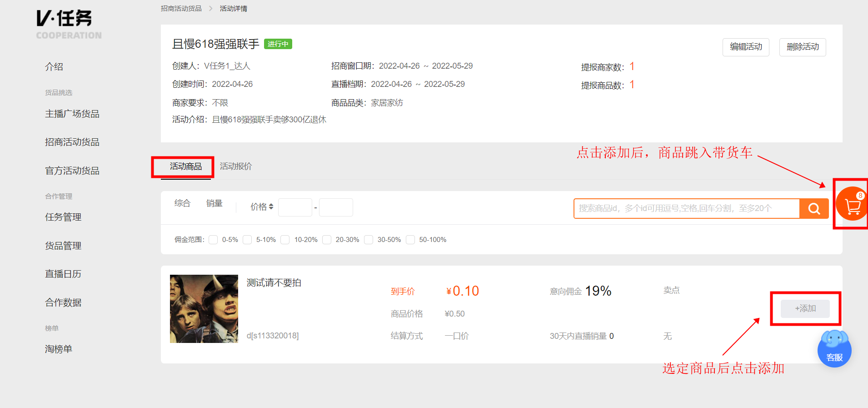868x408 pixels.
Task: Click the product title 测试请不要拍
Action: [274, 283]
